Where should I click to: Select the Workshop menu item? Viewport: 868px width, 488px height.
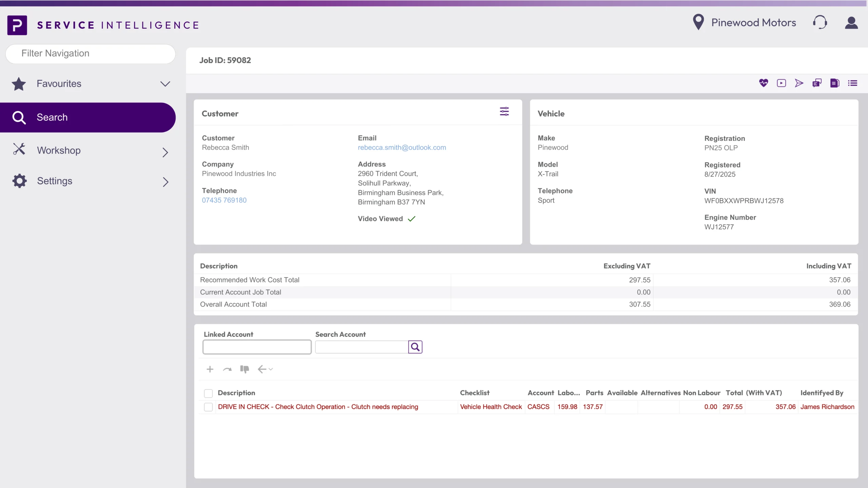coord(88,150)
